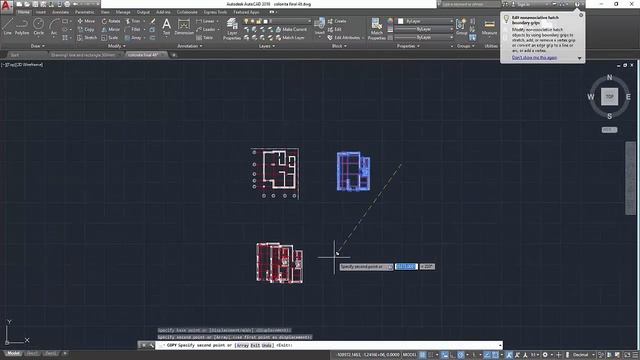Click Make Current layer button
Screen dimensions: 640x360
click(291, 29)
